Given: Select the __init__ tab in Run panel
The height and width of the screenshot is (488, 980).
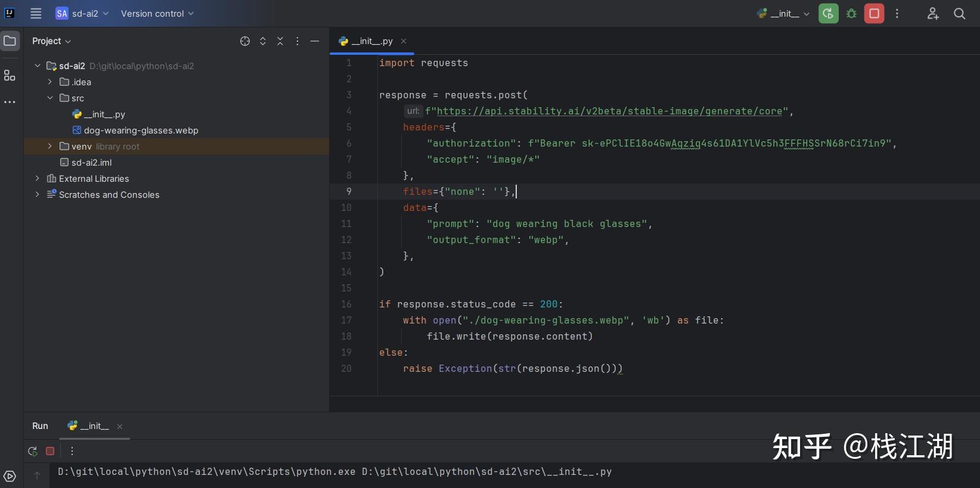Looking at the screenshot, I should point(94,426).
